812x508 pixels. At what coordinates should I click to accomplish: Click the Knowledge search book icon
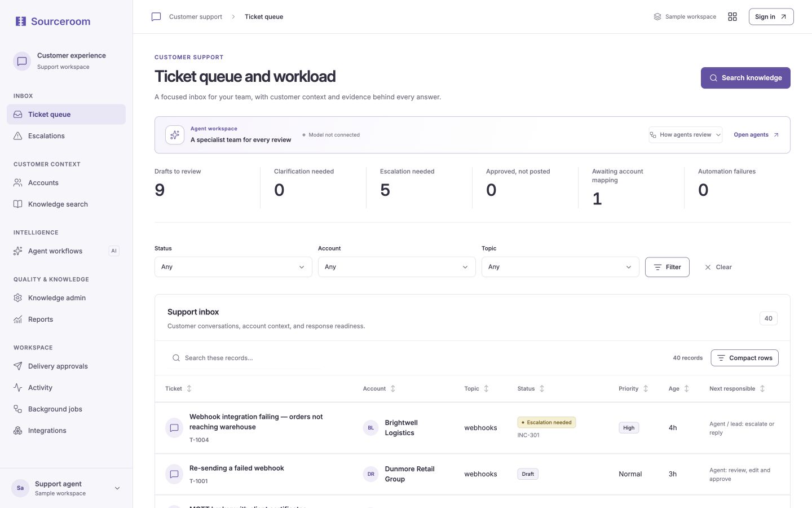18,204
